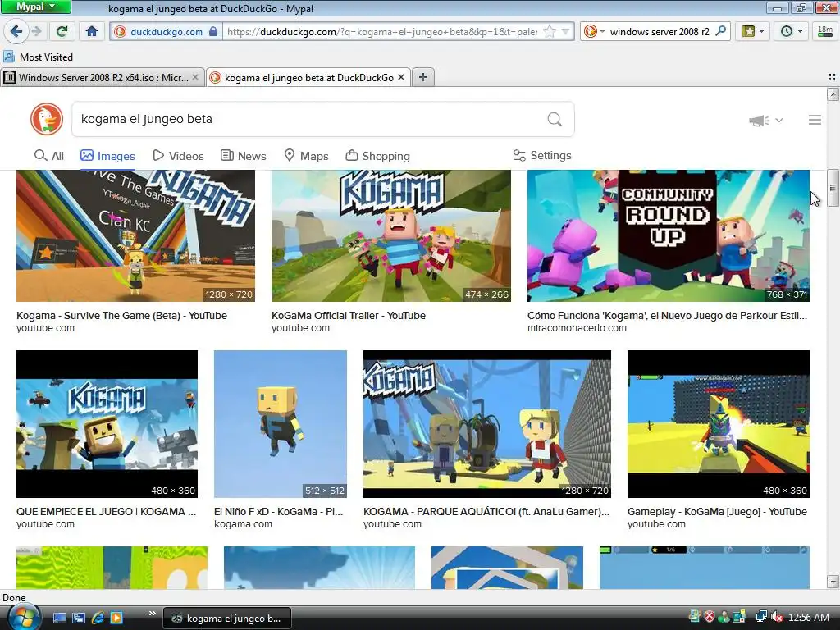
Task: Click the lock site identity icon
Action: 213,31
